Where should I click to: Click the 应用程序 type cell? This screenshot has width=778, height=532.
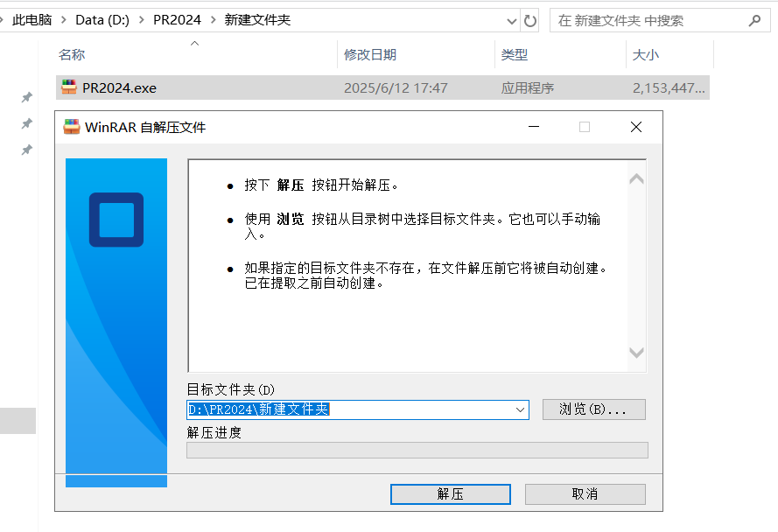coord(528,87)
